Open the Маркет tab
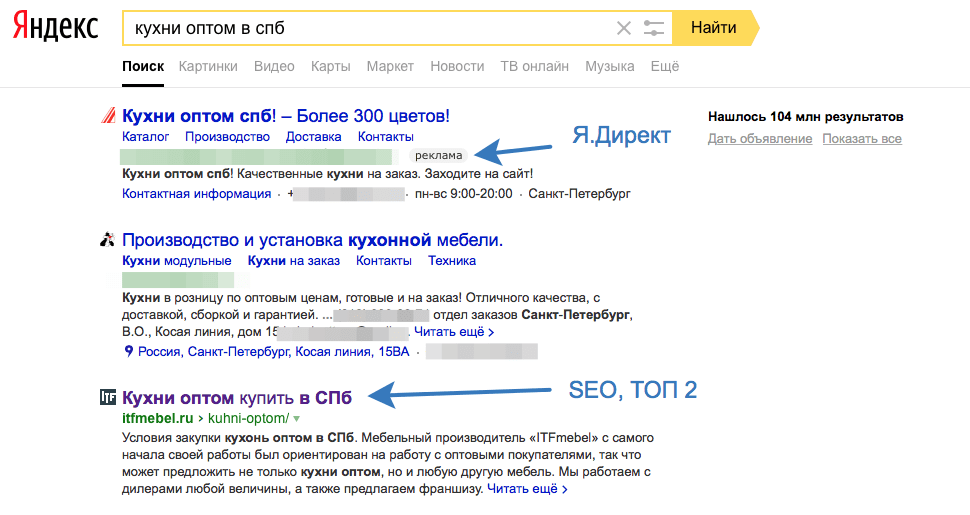 (390, 66)
